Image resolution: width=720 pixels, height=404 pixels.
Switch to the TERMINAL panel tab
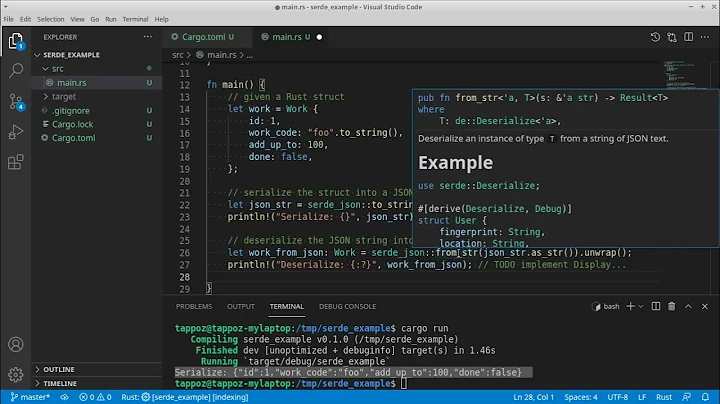tap(287, 306)
